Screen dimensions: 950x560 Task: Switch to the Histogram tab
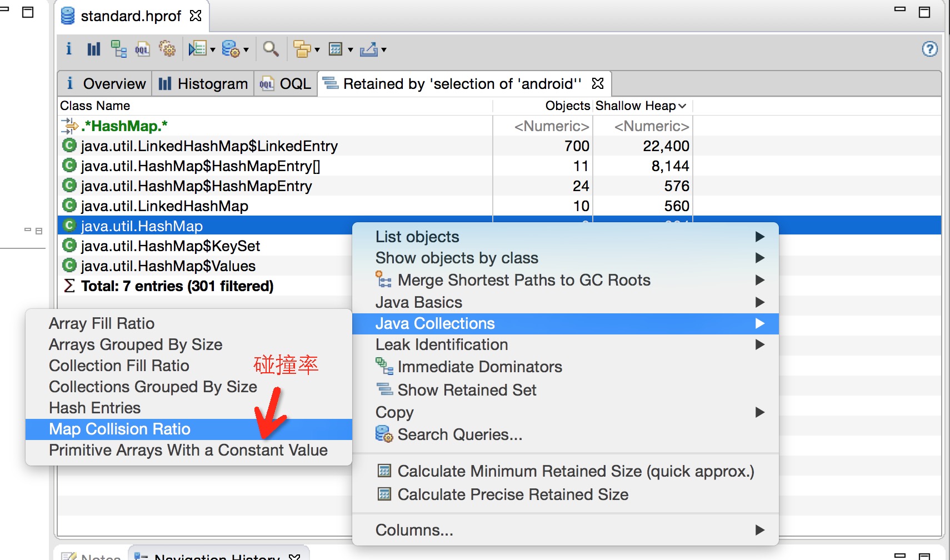[x=203, y=83]
